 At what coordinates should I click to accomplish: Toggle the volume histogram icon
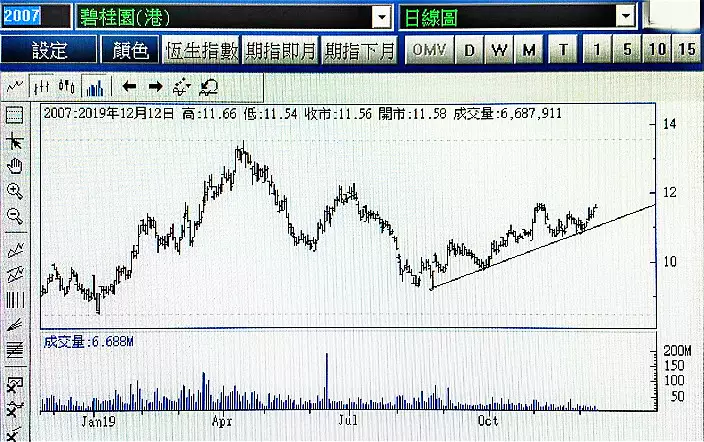(94, 86)
